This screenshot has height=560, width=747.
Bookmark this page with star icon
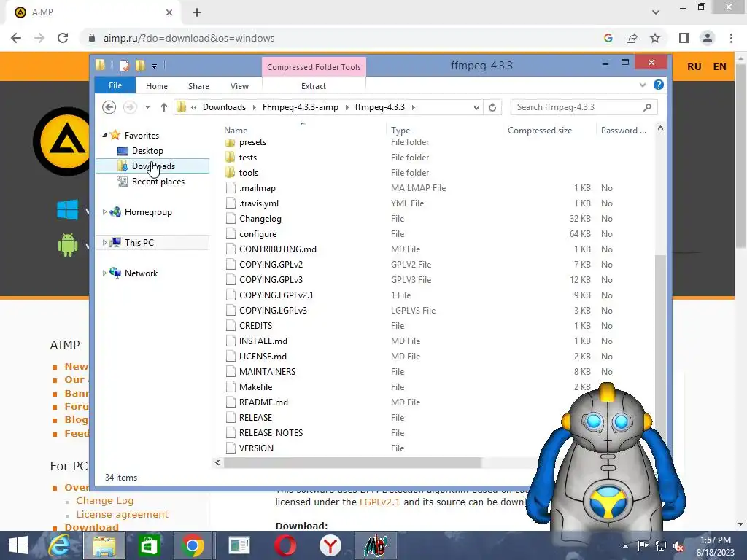click(655, 38)
